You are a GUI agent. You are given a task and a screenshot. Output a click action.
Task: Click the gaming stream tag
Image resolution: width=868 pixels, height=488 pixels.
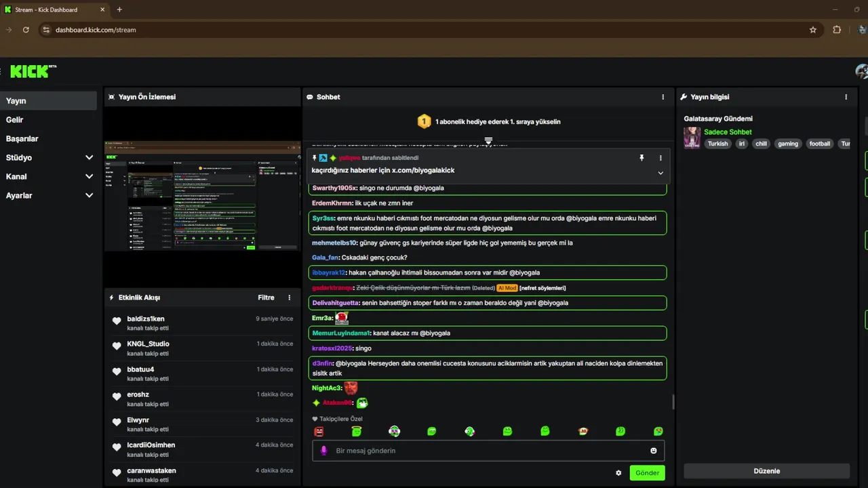788,144
